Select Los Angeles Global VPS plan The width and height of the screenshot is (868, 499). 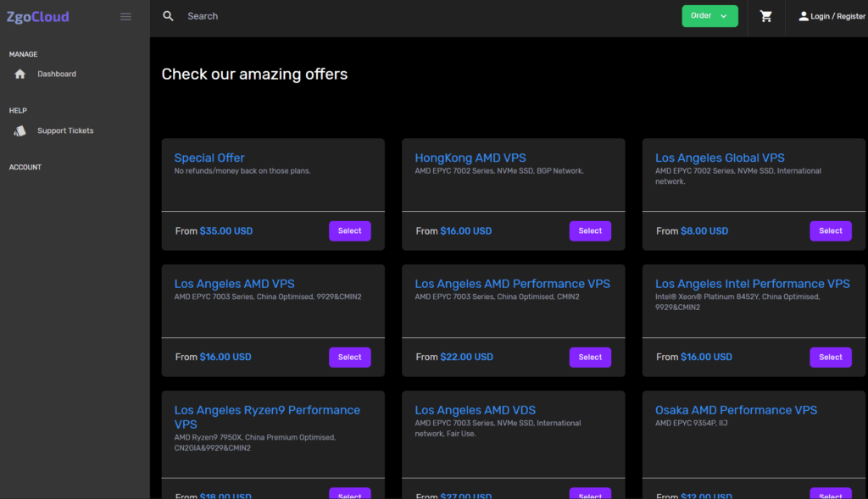[830, 231]
